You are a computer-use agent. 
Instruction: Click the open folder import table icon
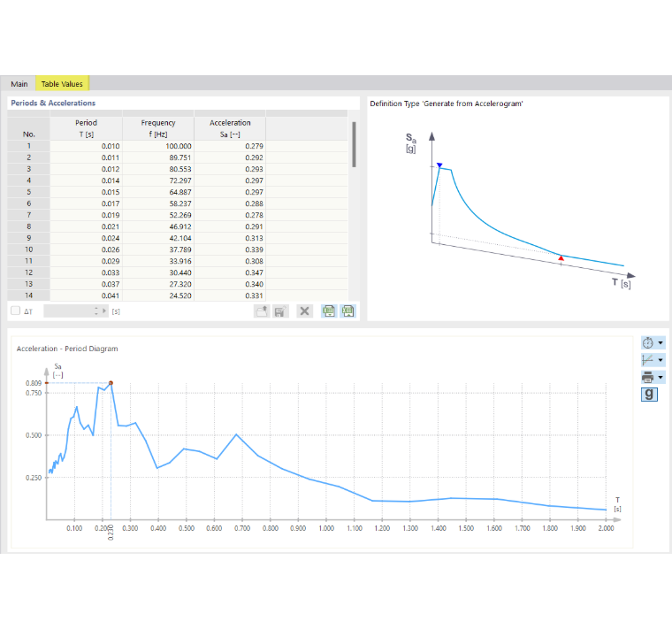pos(262,311)
